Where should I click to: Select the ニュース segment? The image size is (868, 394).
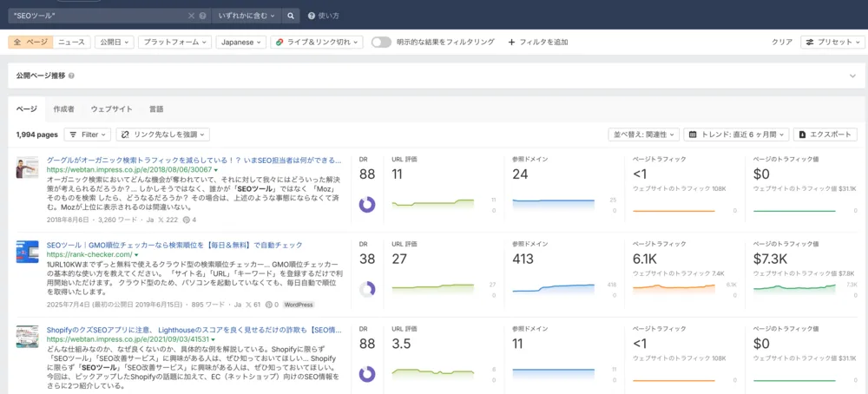pos(71,42)
